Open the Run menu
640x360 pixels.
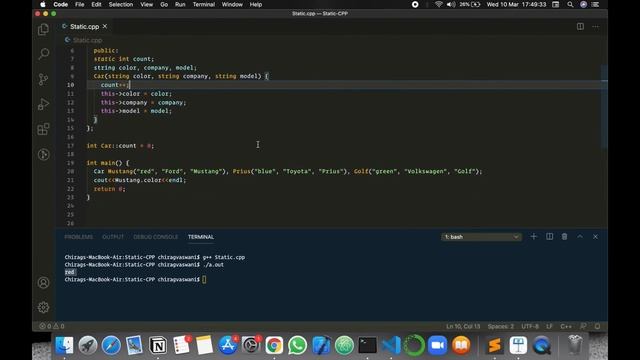pyautogui.click(x=180, y=4)
